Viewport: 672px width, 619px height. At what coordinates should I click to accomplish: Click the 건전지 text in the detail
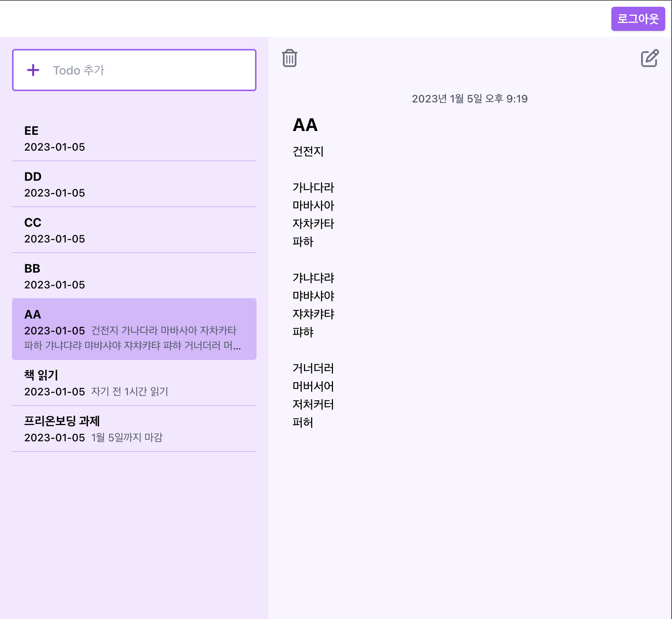308,151
